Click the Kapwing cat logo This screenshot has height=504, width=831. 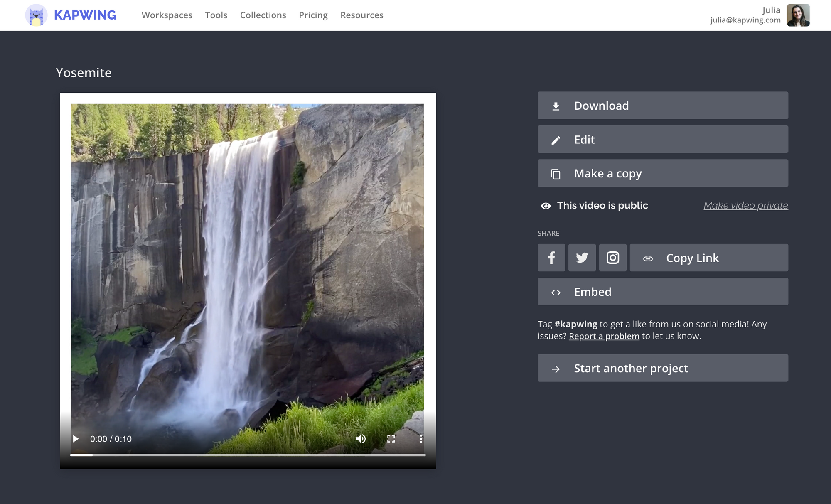click(37, 15)
